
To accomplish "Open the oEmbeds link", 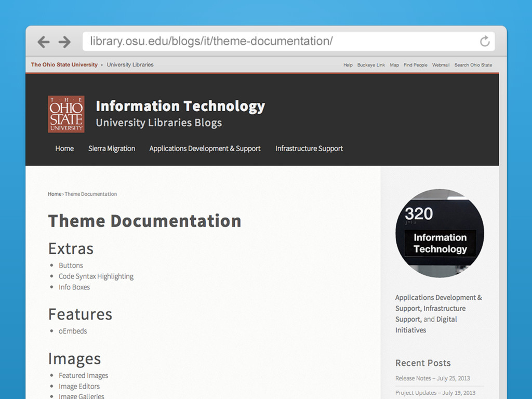I will click(73, 331).
